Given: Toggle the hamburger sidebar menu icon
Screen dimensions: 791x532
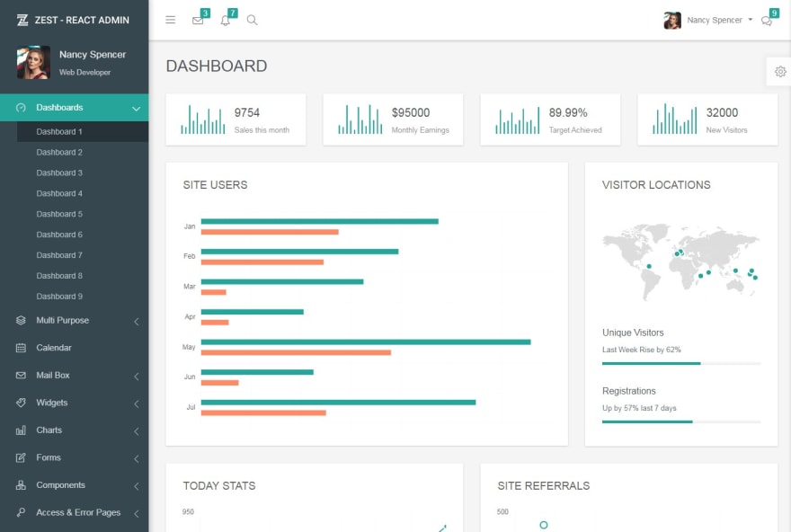Looking at the screenshot, I should [171, 20].
